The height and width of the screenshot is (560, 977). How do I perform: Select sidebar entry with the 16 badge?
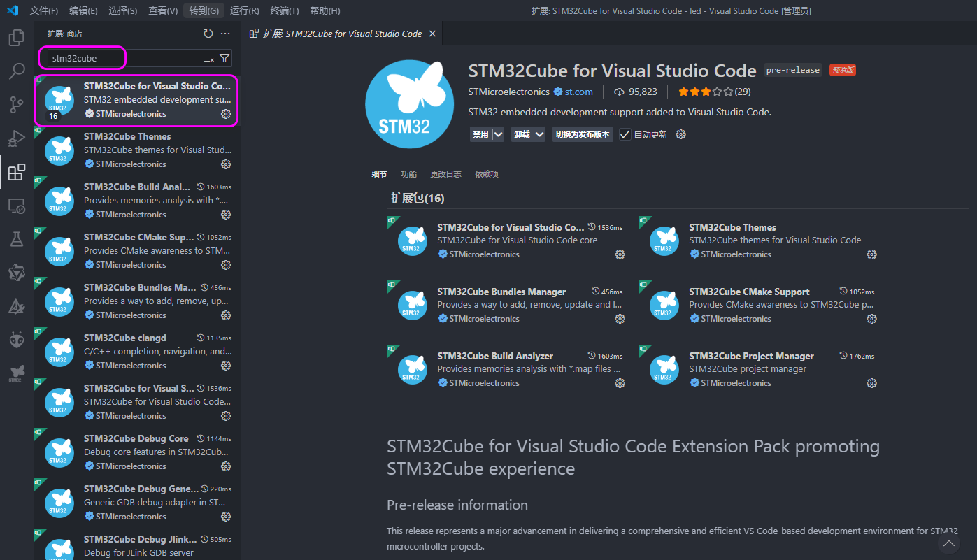click(x=136, y=101)
